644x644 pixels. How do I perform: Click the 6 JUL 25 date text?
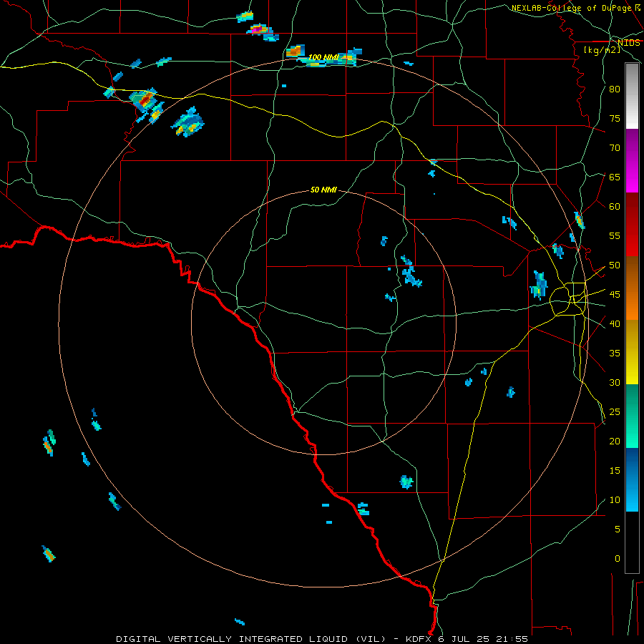coord(466,639)
